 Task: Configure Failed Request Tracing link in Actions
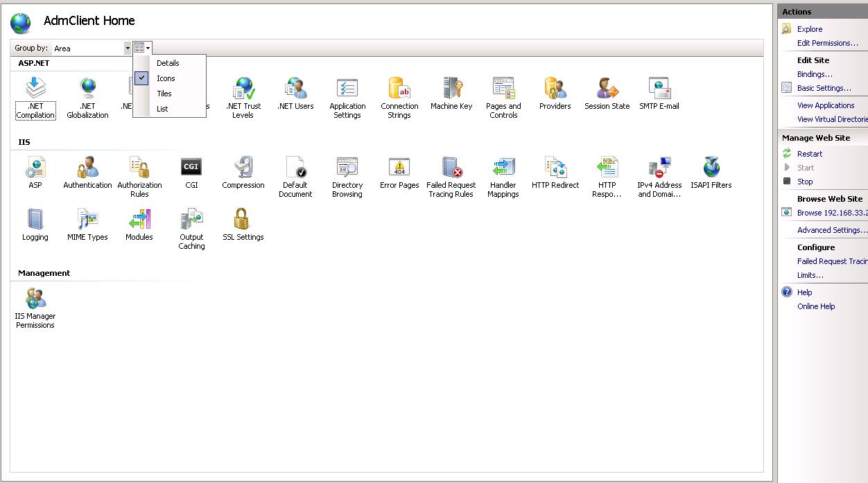coord(833,261)
